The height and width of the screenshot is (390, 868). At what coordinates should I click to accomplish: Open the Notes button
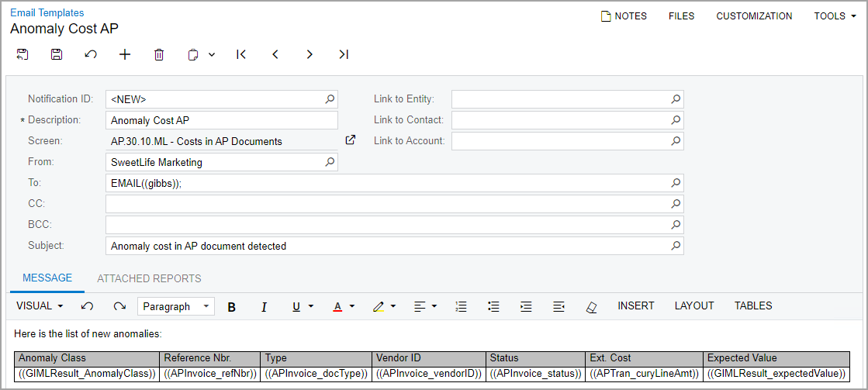click(x=624, y=16)
